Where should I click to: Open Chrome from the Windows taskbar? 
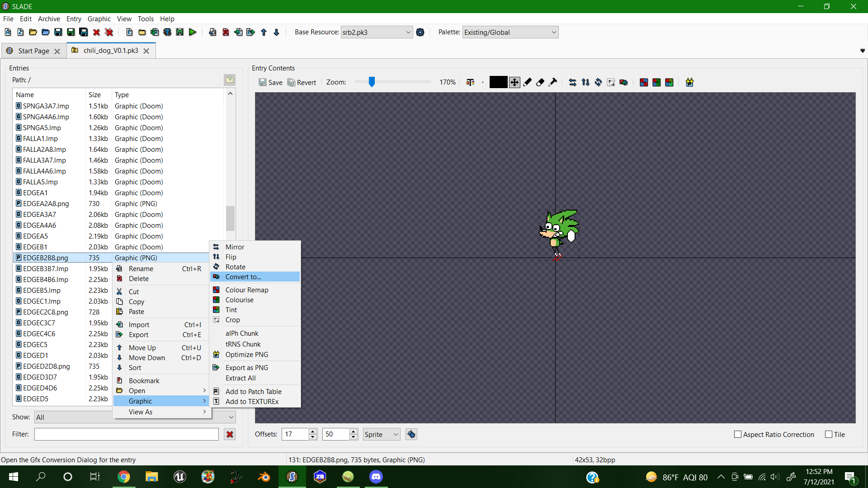(x=123, y=477)
